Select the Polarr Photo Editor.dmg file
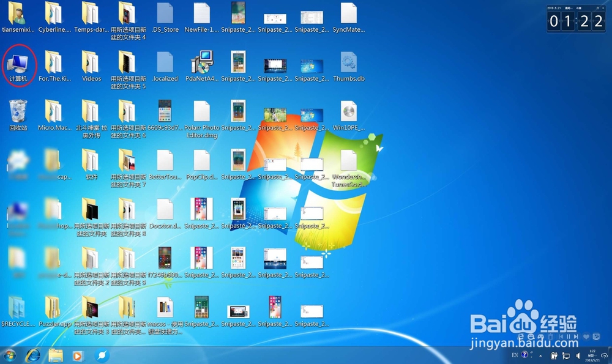Screen dimensions: 612x364 click(x=202, y=119)
